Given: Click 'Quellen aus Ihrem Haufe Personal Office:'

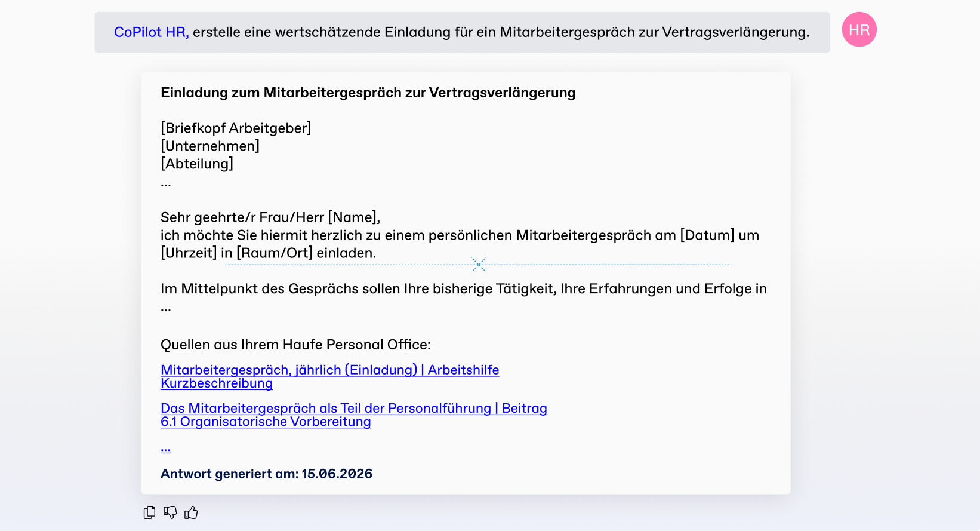Looking at the screenshot, I should 295,345.
